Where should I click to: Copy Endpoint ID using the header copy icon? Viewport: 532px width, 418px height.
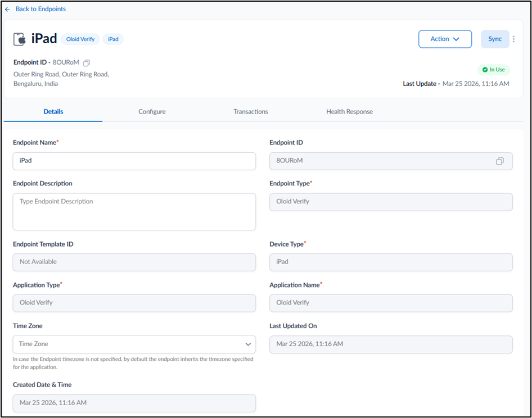click(x=87, y=63)
